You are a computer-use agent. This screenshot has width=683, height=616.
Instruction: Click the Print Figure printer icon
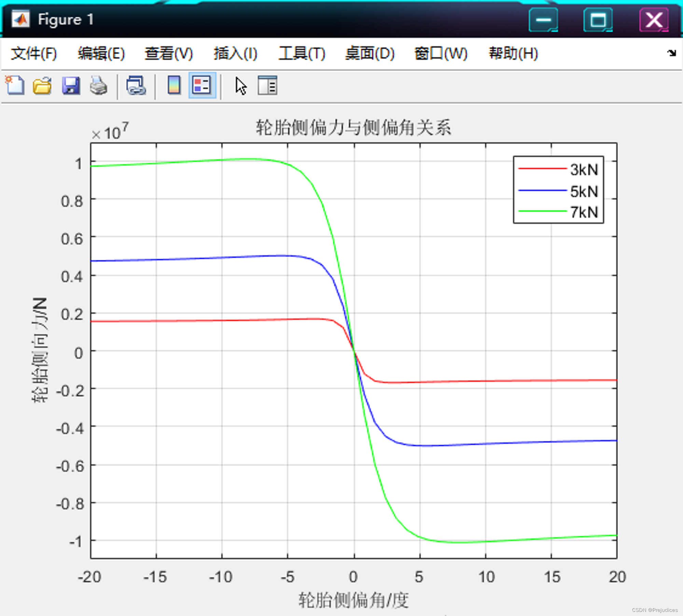(99, 85)
